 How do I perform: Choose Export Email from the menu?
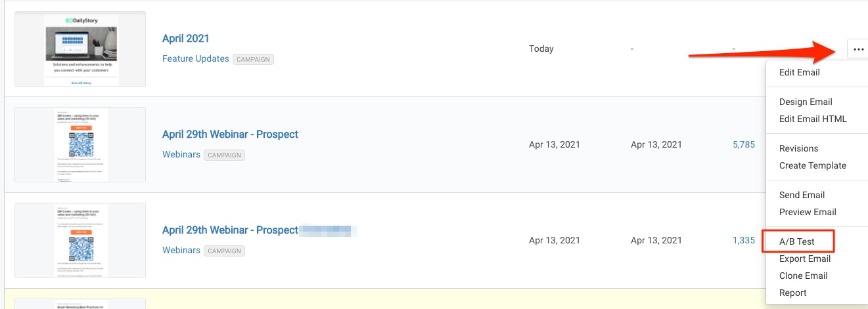point(805,258)
